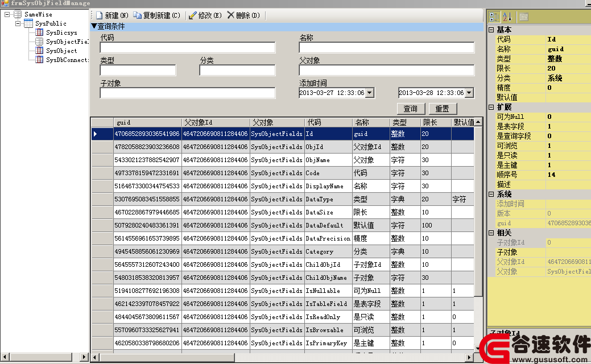
Task: Select the Category cell in grid
Action: [x=328, y=251]
